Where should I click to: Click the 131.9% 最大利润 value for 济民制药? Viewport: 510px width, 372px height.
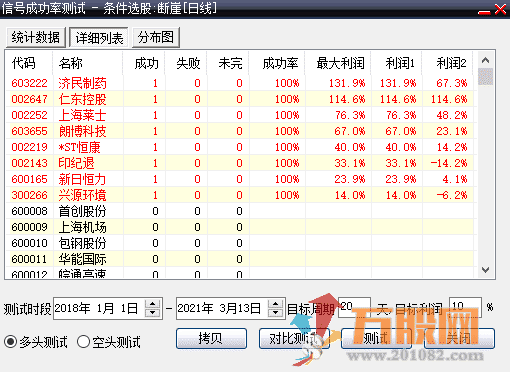(347, 83)
